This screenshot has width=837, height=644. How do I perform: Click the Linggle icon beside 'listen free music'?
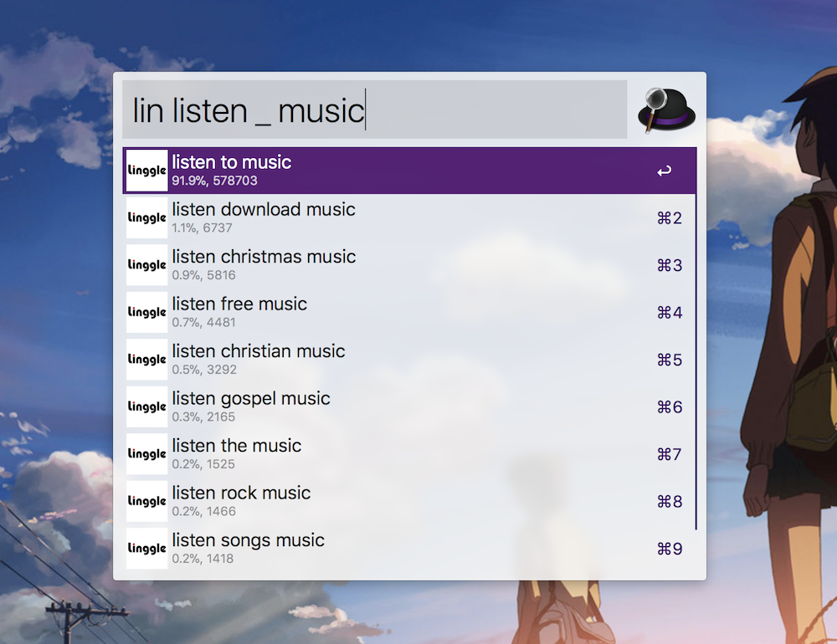click(x=146, y=312)
